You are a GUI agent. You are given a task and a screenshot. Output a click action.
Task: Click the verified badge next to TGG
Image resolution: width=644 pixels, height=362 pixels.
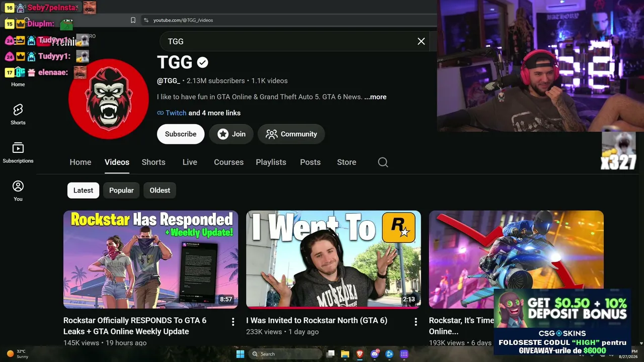[203, 62]
